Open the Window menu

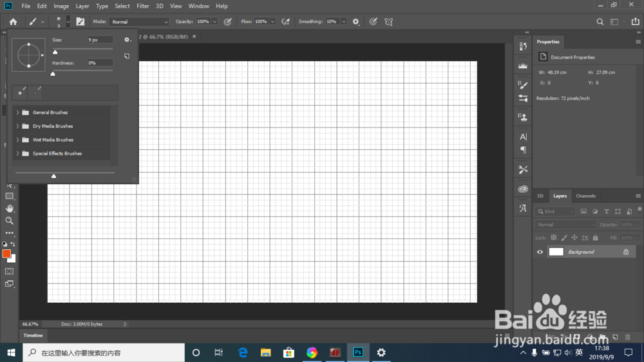pyautogui.click(x=199, y=6)
